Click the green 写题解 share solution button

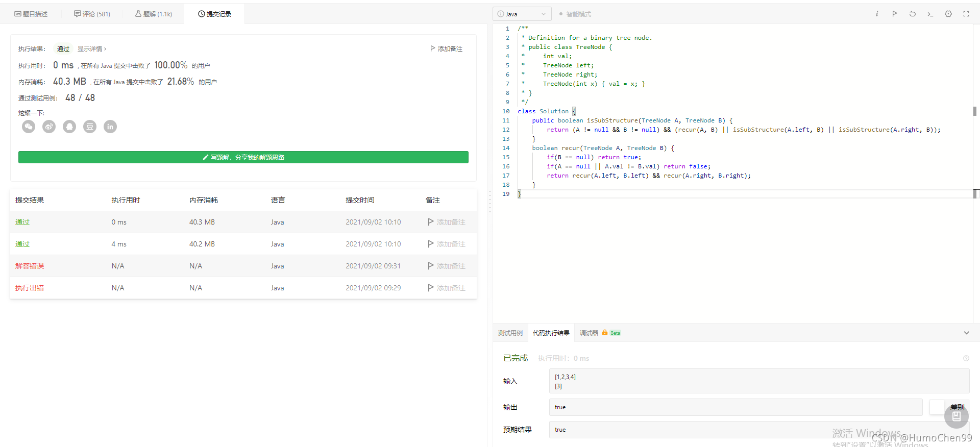[x=243, y=157]
